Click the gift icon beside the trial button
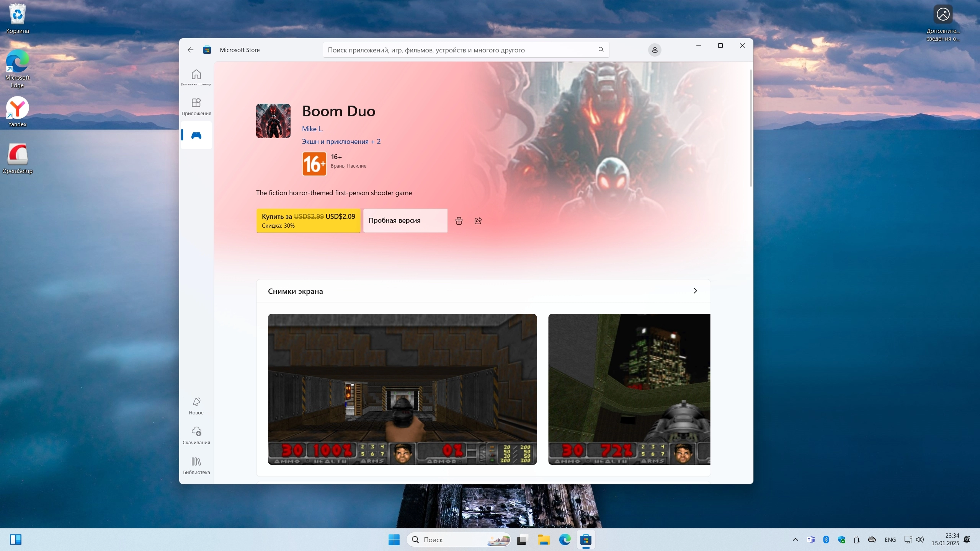 pyautogui.click(x=459, y=221)
